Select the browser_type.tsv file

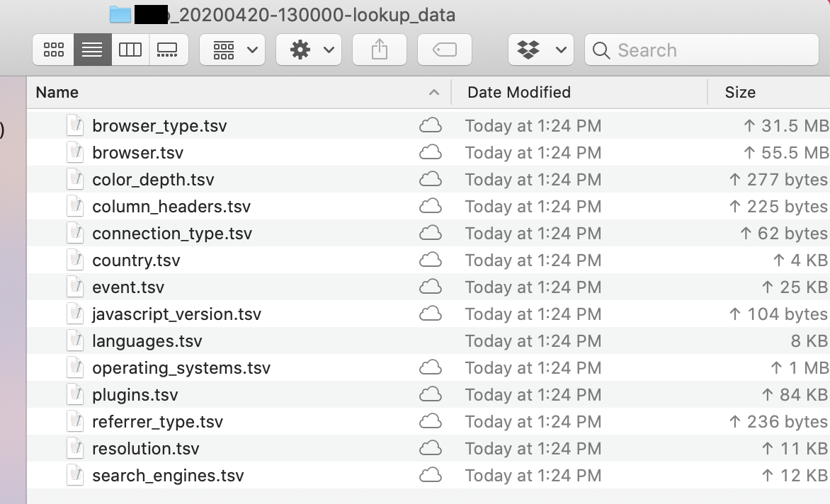(x=159, y=126)
